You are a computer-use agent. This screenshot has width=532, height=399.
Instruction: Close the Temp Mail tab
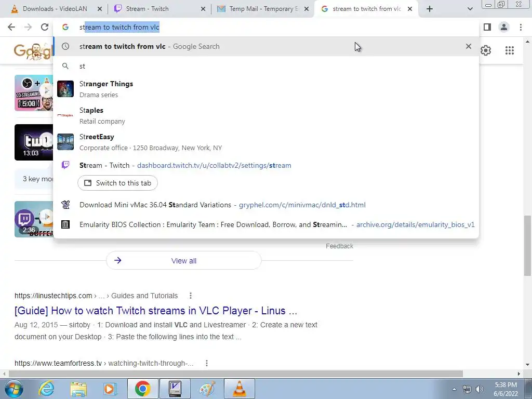click(307, 9)
